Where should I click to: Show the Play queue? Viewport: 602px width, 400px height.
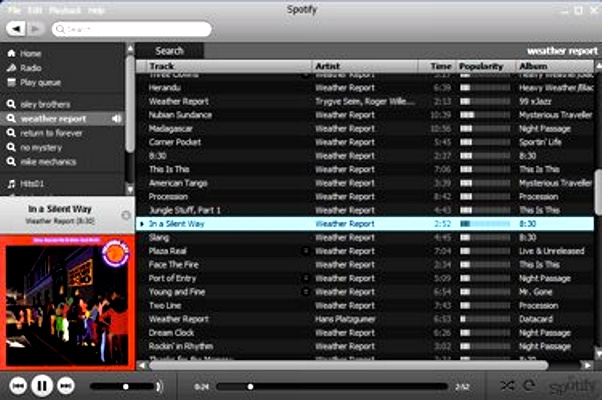pyautogui.click(x=39, y=82)
